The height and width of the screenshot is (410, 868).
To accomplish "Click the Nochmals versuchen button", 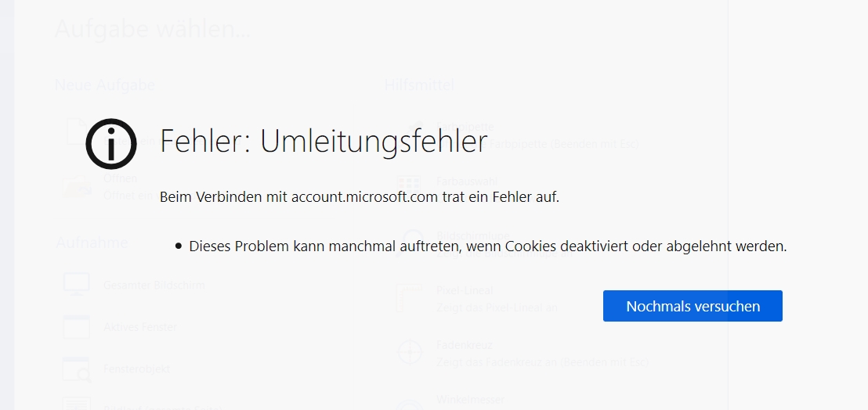I will tap(693, 306).
